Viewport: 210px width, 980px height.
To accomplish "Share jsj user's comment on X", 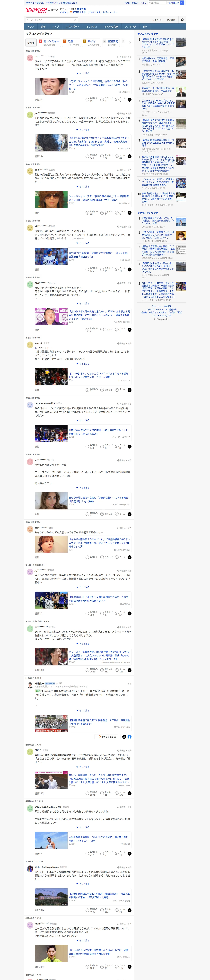I will pyautogui.click(x=130, y=614).
